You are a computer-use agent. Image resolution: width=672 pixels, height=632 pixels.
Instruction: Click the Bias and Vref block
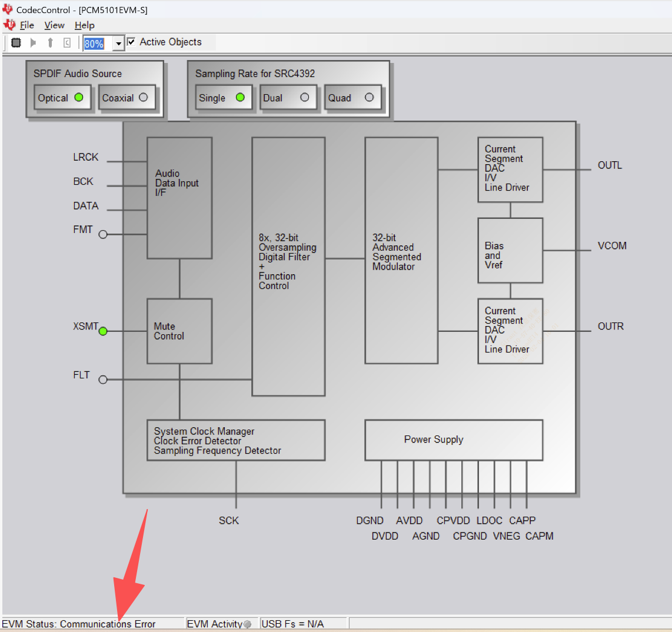pos(510,251)
